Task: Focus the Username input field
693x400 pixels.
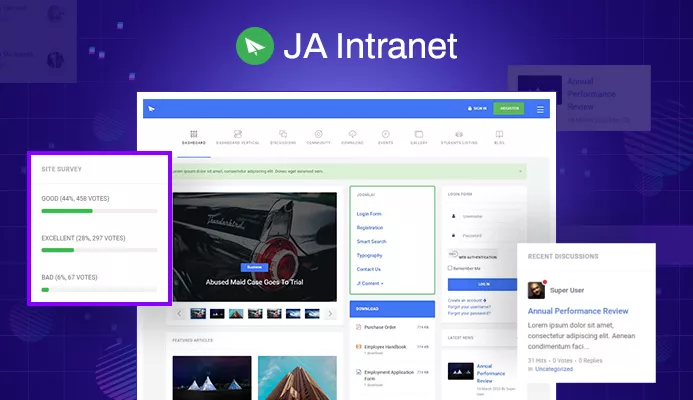Action: click(485, 217)
